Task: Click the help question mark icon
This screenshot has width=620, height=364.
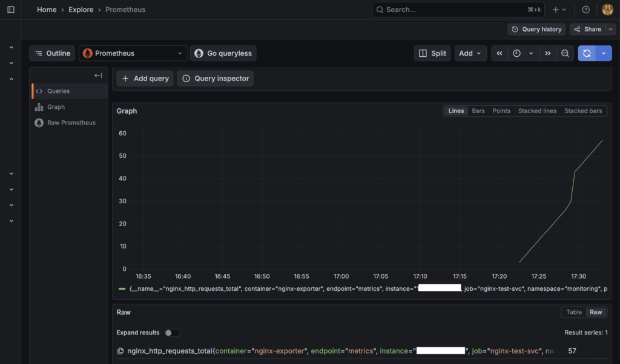Action: [585, 10]
